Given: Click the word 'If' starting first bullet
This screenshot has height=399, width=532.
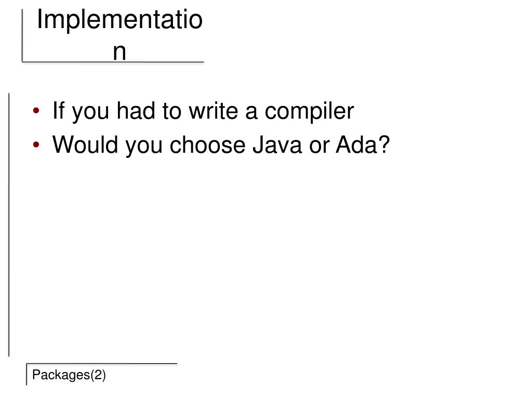Looking at the screenshot, I should coord(58,111).
